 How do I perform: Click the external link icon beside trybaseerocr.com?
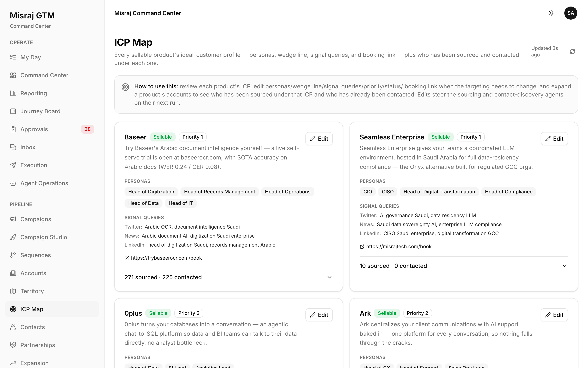click(127, 258)
